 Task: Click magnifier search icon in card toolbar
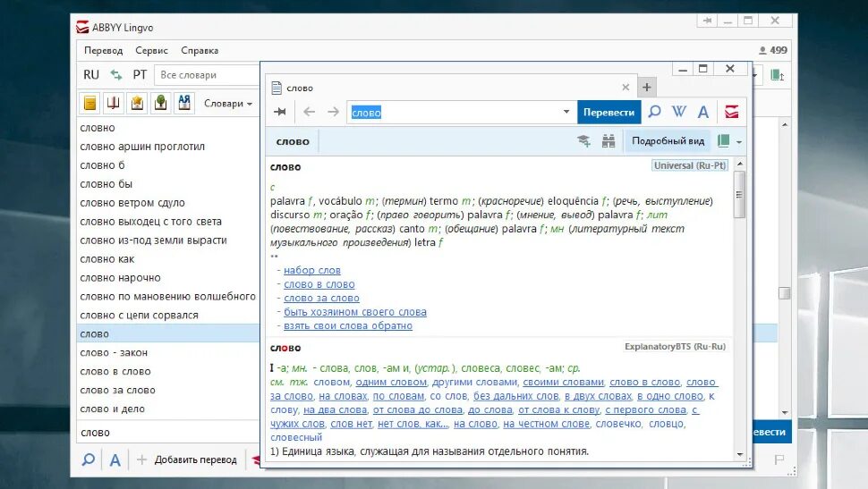(654, 112)
